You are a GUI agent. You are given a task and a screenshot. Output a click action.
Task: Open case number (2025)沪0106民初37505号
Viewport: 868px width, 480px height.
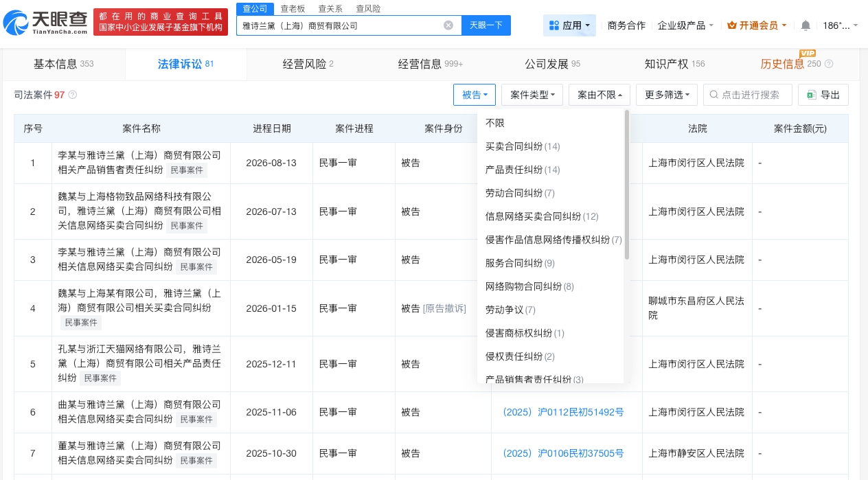coord(563,453)
